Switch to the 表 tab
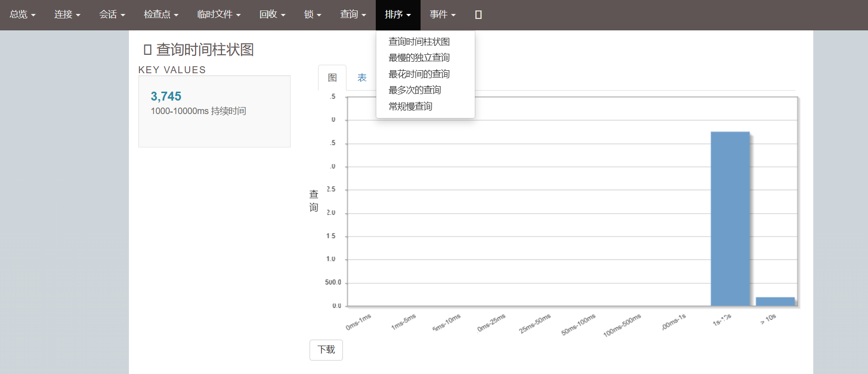The height and width of the screenshot is (374, 868). point(362,78)
